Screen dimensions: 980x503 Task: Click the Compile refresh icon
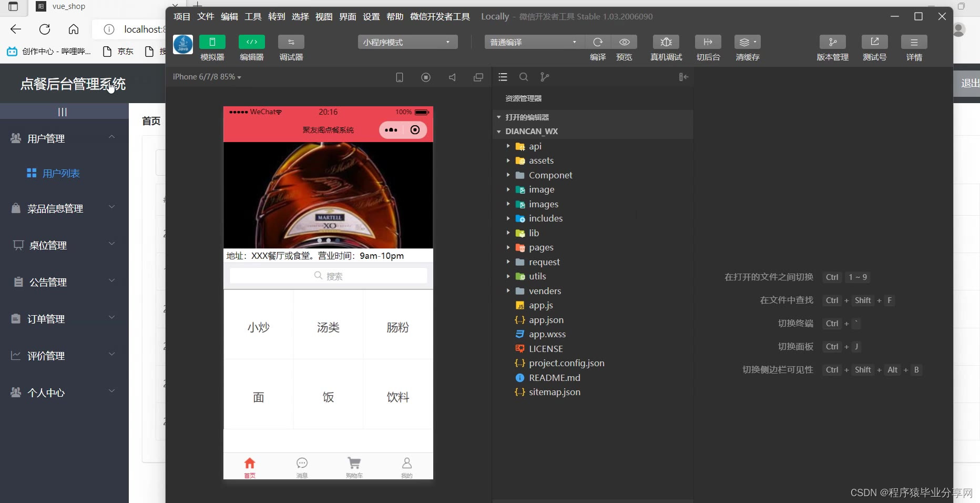point(598,42)
